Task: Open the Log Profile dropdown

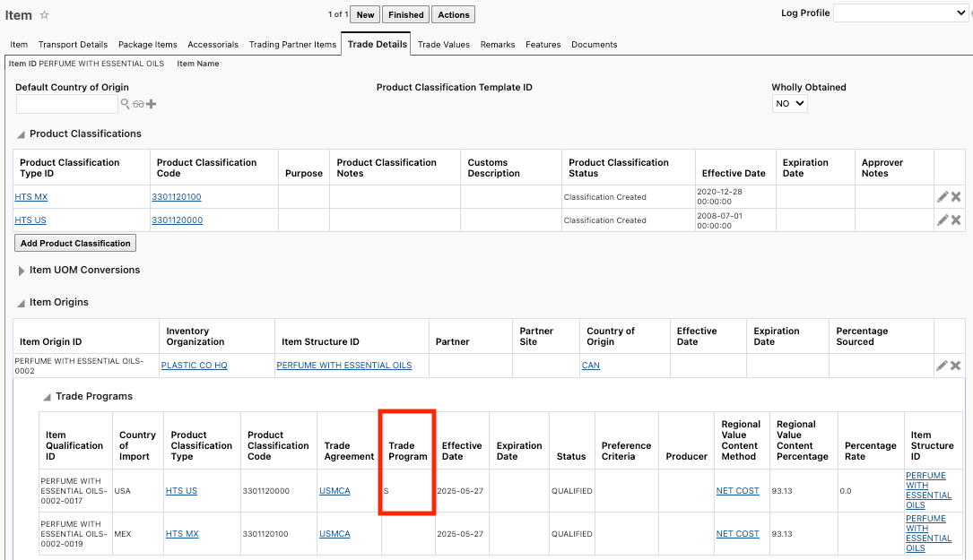Action: (899, 13)
